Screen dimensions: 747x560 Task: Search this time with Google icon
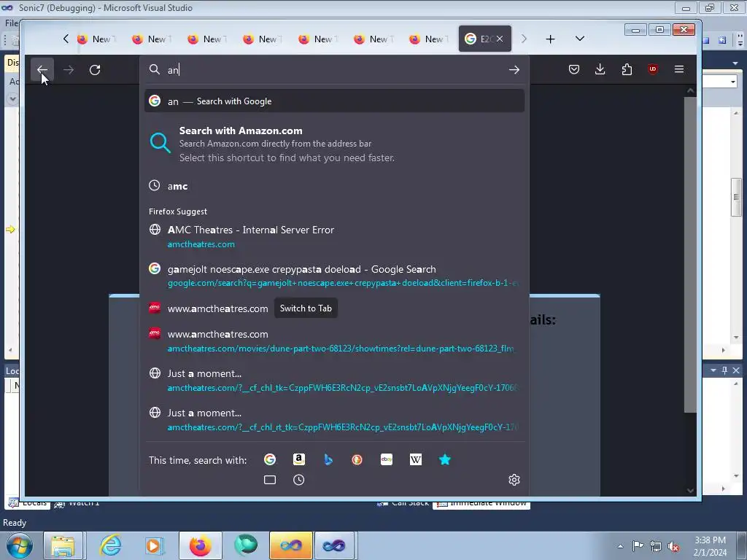pyautogui.click(x=270, y=459)
